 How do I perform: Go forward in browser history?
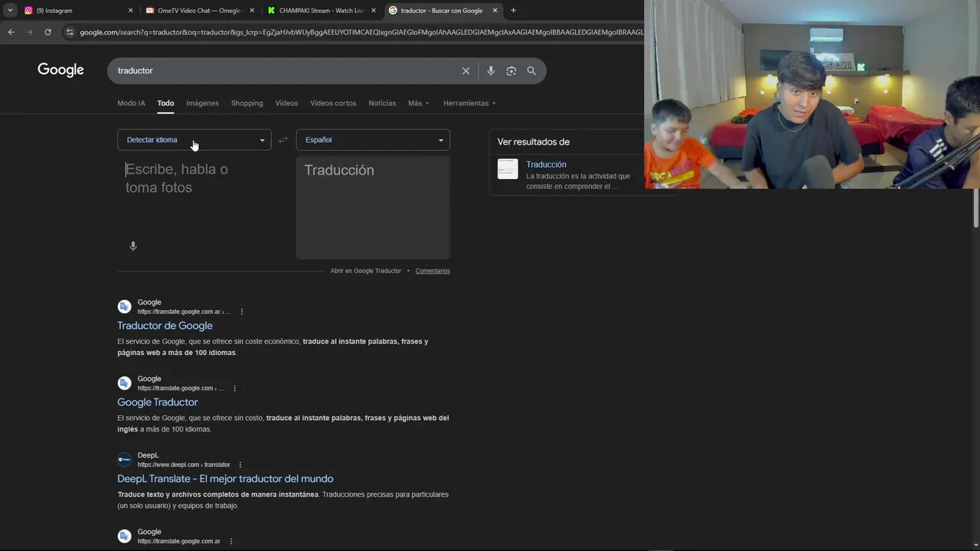(x=29, y=32)
